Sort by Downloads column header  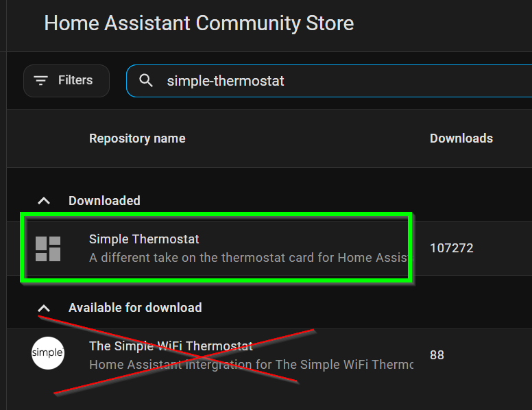tap(461, 138)
